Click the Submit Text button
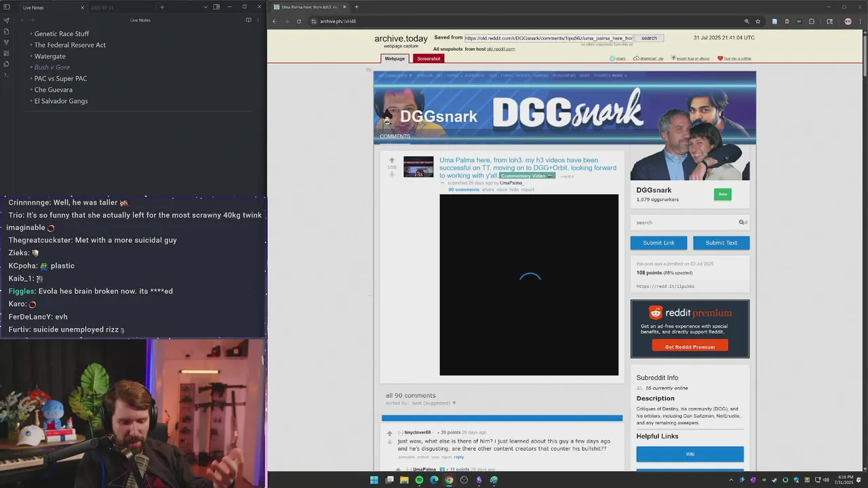The height and width of the screenshot is (488, 868). tap(721, 243)
